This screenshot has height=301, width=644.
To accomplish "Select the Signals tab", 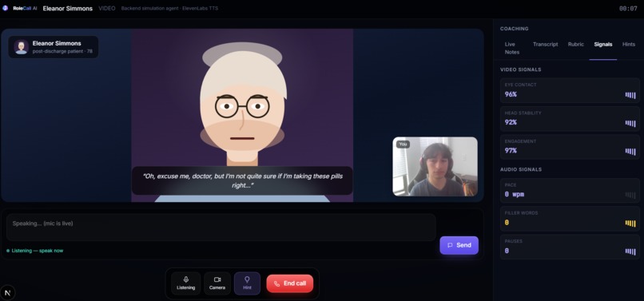I will (x=603, y=45).
